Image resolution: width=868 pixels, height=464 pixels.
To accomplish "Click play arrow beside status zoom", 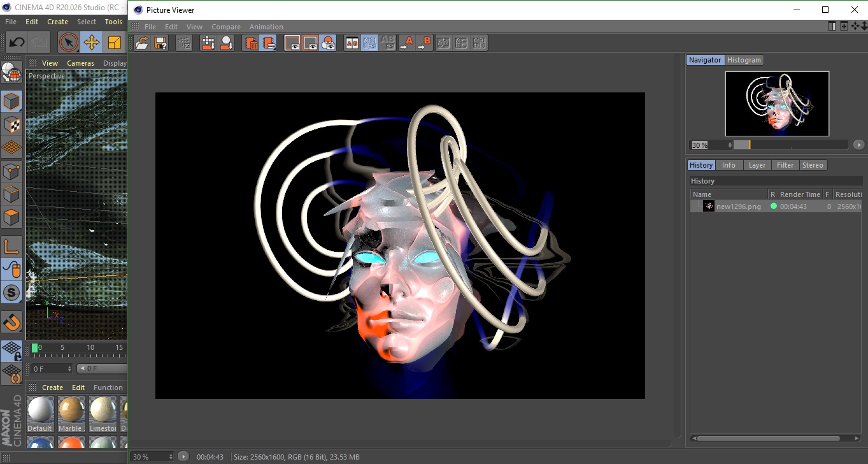I will (x=183, y=456).
